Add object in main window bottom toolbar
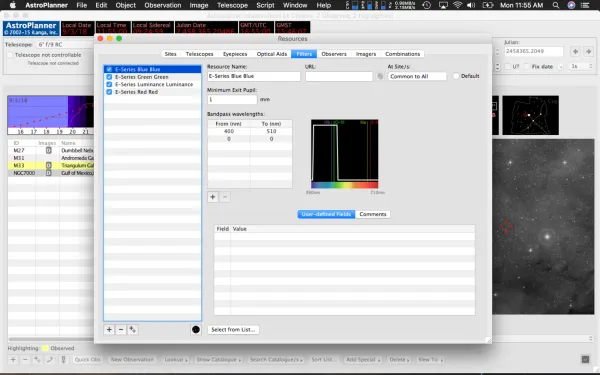This screenshot has height=375, width=600. coord(13,360)
